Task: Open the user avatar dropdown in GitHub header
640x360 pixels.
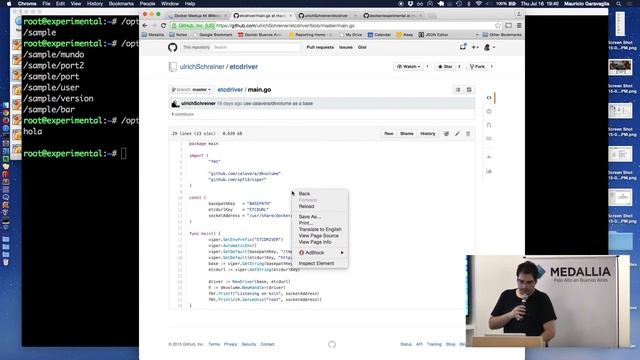Action: point(489,47)
